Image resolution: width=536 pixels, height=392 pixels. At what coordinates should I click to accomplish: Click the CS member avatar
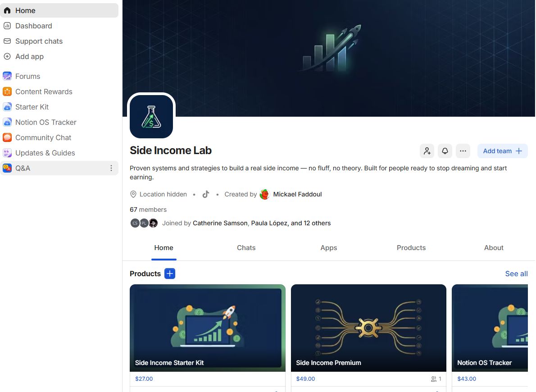135,223
